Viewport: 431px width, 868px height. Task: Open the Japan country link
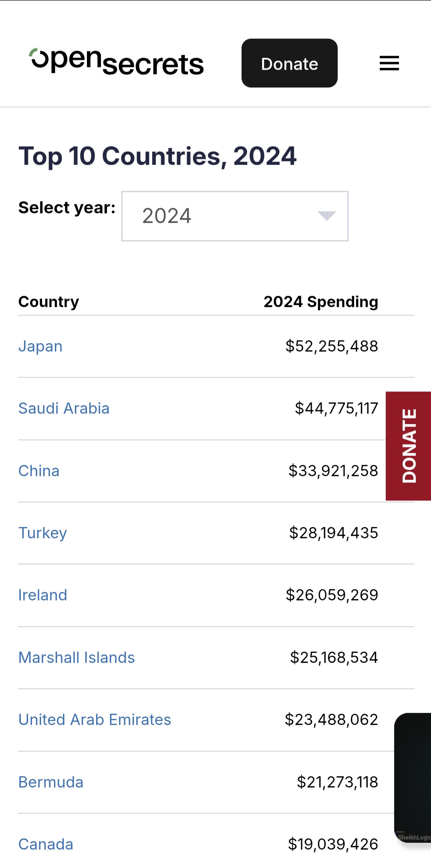(x=40, y=346)
